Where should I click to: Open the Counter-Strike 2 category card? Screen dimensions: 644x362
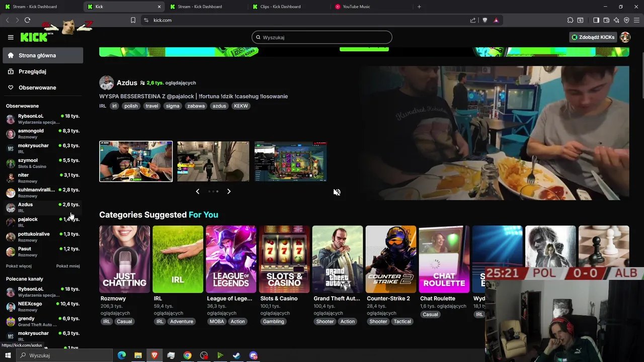391,259
